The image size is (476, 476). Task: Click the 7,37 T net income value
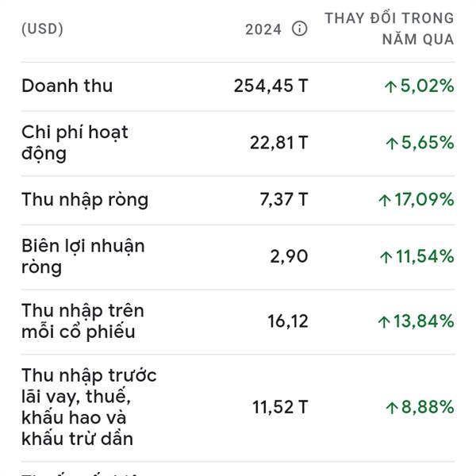pos(284,199)
